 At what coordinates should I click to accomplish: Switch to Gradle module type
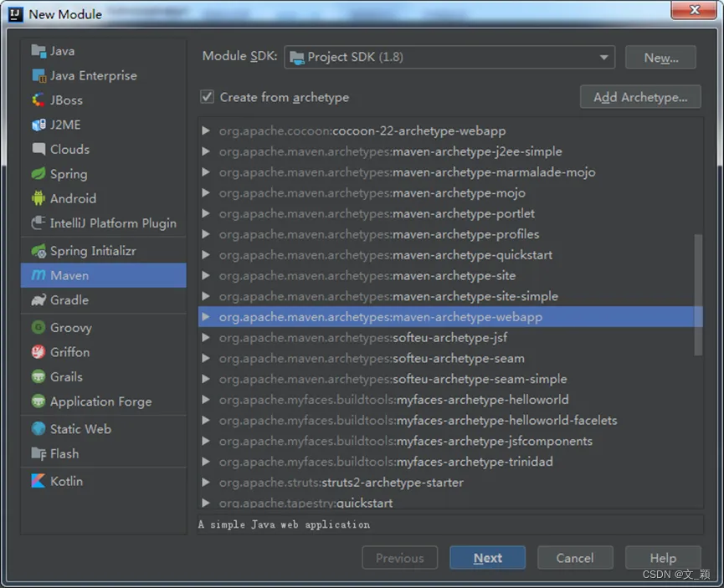tap(104, 300)
